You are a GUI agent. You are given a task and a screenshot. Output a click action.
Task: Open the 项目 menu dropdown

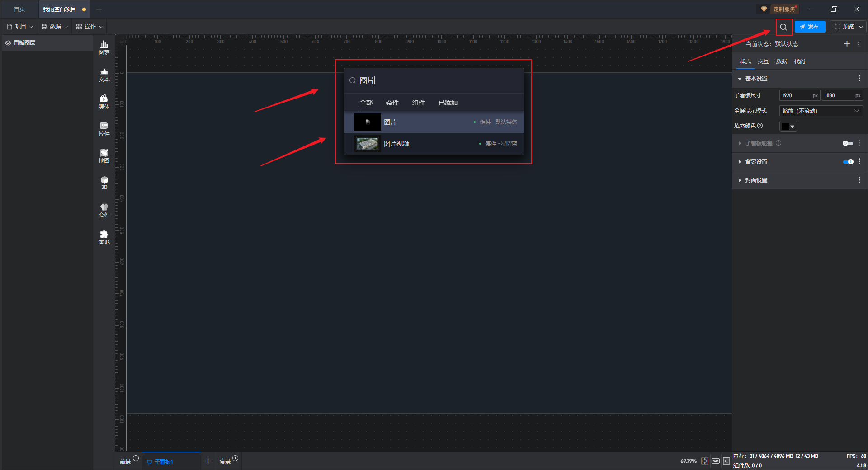pyautogui.click(x=20, y=27)
